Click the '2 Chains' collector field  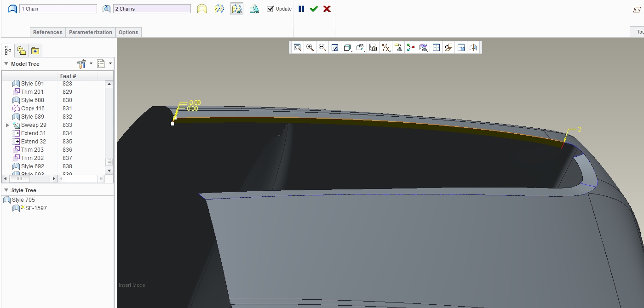click(x=152, y=9)
